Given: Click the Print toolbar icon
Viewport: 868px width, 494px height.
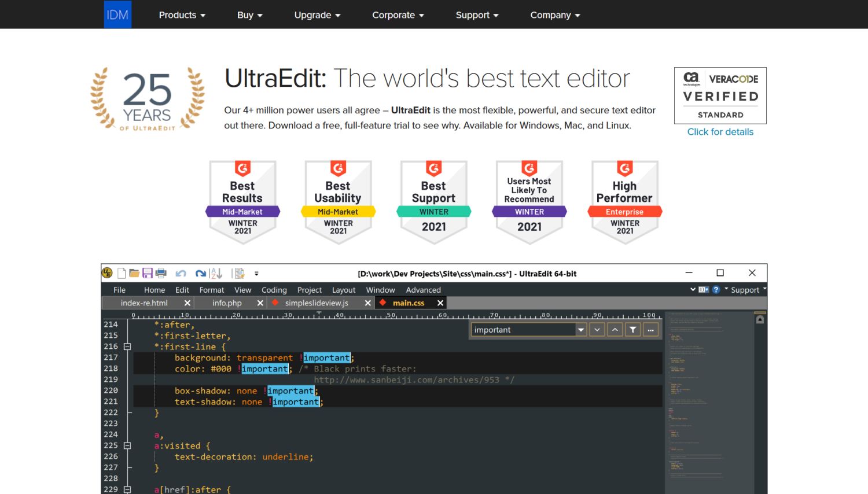Looking at the screenshot, I should [161, 273].
